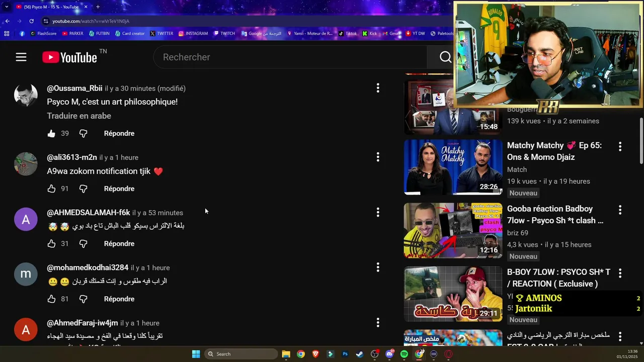644x362 pixels.
Task: Open File Explorer from the taskbar
Action: [x=286, y=354]
